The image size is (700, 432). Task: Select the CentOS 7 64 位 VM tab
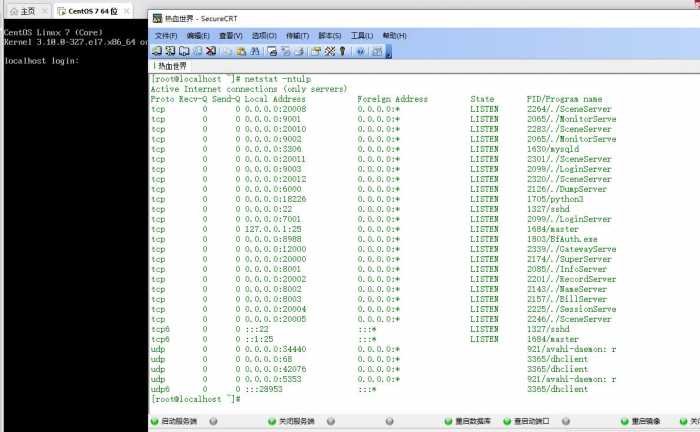(x=90, y=11)
